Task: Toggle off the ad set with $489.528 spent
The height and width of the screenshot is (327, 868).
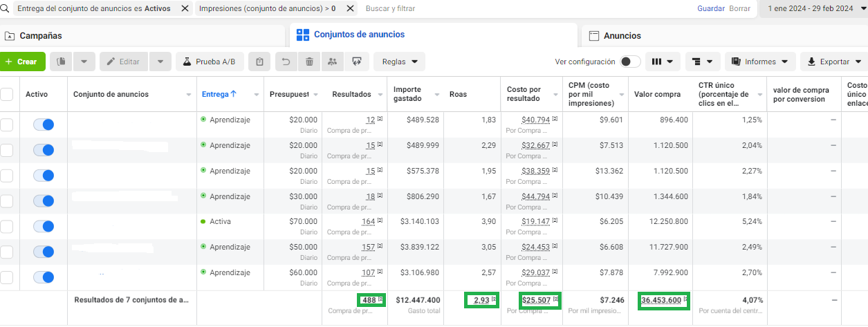Action: point(43,124)
